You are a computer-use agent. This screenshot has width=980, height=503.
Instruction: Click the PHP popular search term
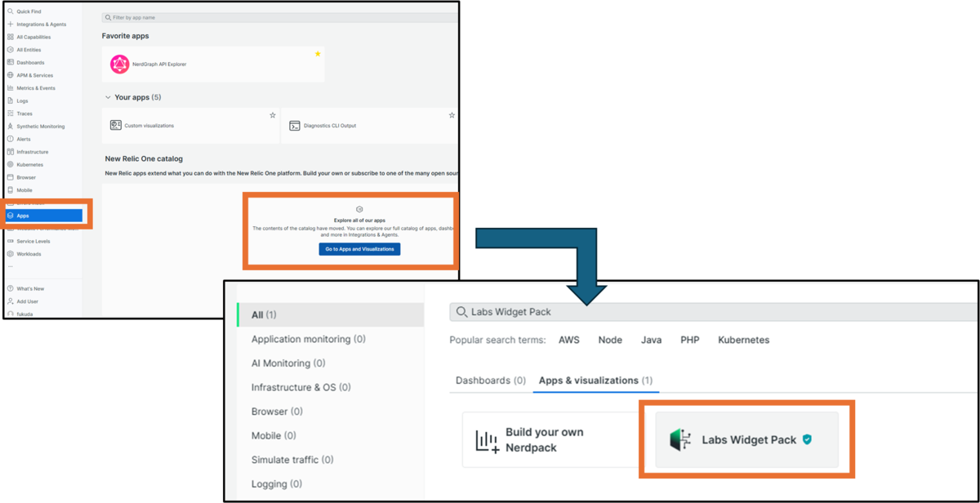coord(690,340)
